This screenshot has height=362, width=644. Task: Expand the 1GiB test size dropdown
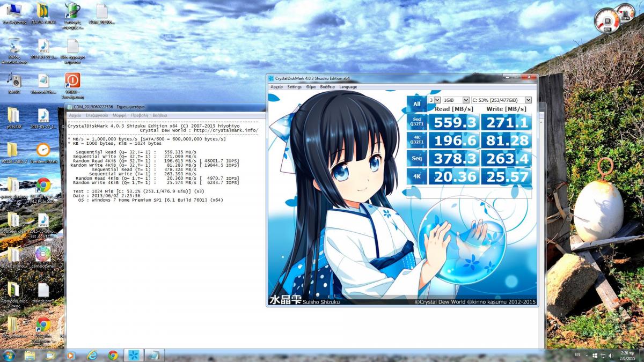click(x=456, y=100)
